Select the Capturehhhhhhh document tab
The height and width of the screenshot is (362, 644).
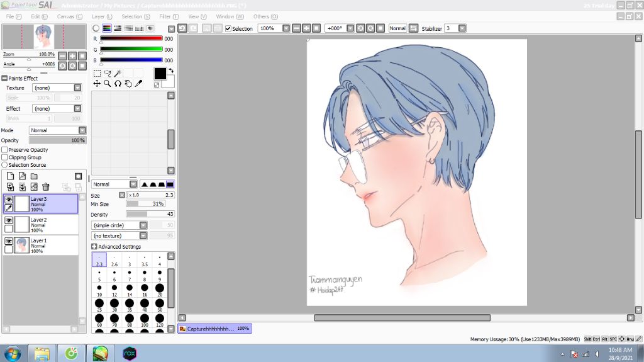pos(214,329)
